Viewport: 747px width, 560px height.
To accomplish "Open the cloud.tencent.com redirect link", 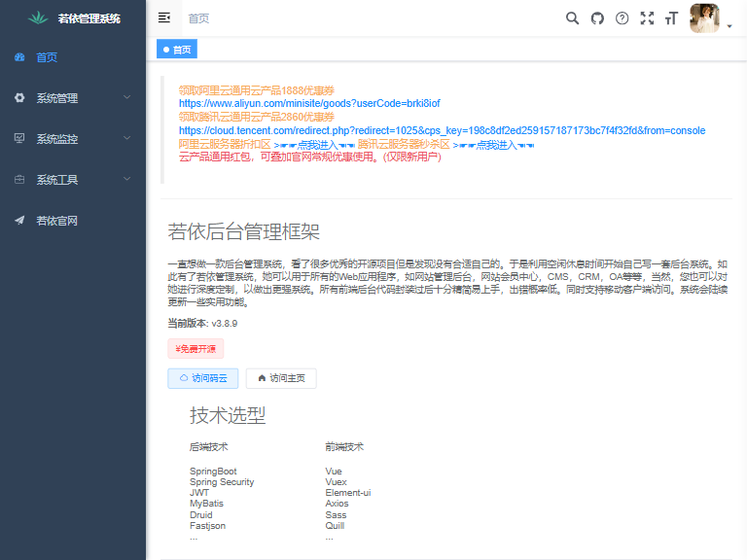I will click(x=442, y=130).
